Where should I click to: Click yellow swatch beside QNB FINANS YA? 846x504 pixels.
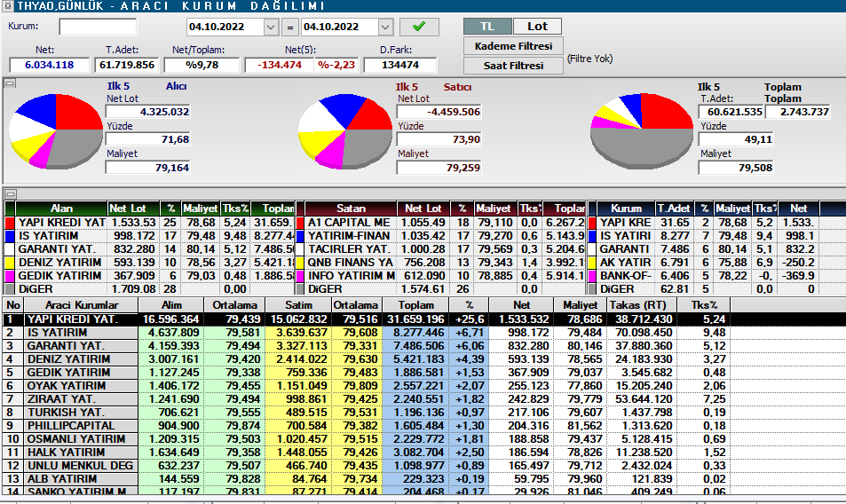click(300, 263)
